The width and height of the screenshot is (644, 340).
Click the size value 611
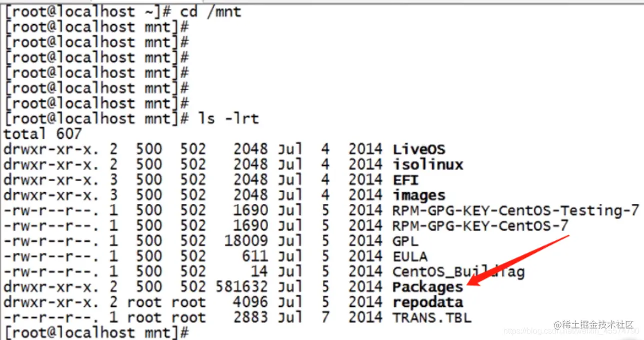(x=256, y=257)
